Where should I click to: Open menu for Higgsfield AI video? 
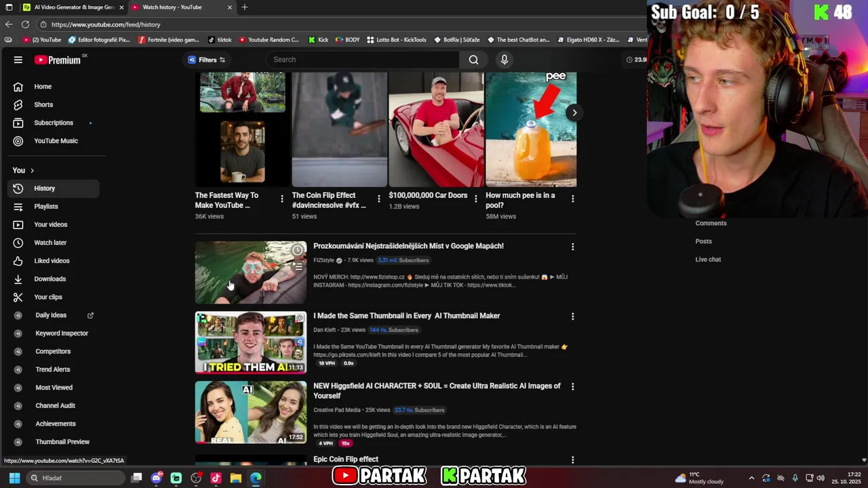coord(573,386)
